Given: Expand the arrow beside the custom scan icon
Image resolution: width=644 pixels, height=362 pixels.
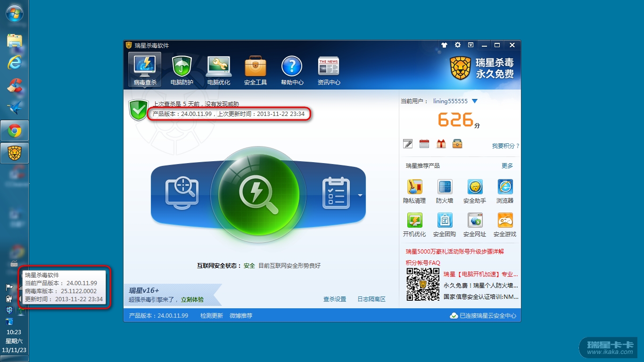Looking at the screenshot, I should coord(360,195).
